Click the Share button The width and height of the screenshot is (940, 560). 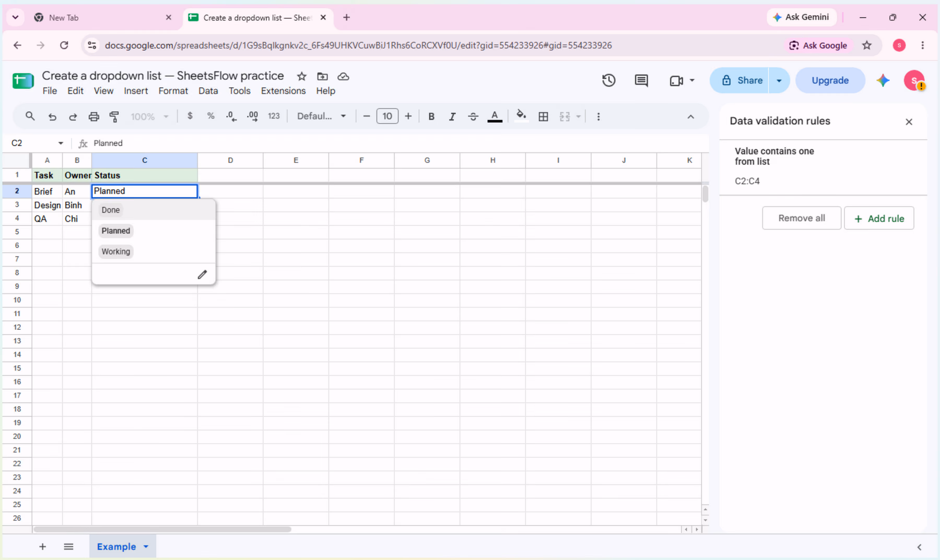(x=739, y=80)
